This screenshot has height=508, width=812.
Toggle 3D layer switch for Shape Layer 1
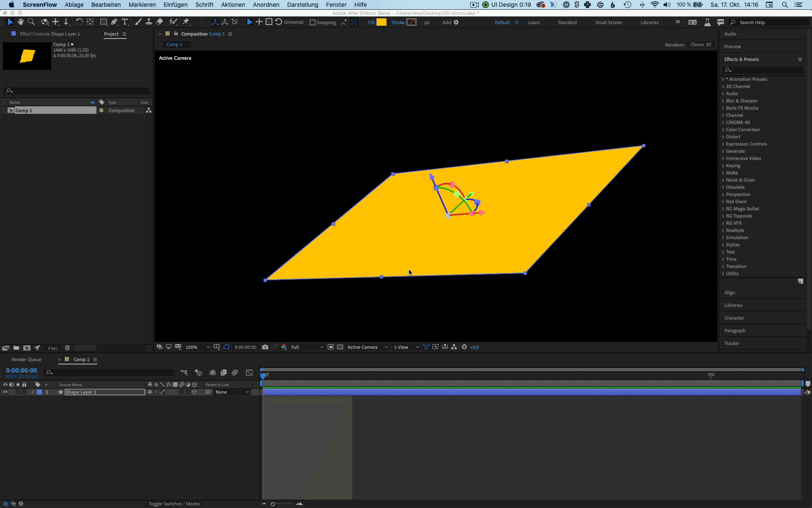point(194,392)
